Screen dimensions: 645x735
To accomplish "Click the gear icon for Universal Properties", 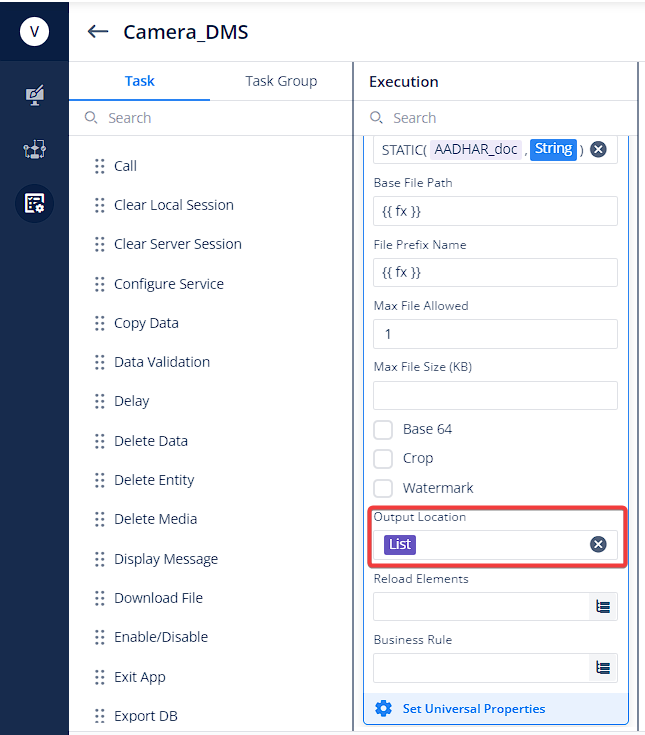I will coord(383,708).
